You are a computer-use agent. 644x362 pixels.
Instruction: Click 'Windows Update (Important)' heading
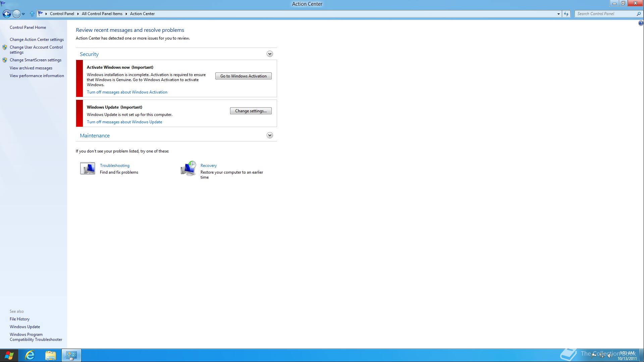click(x=114, y=107)
